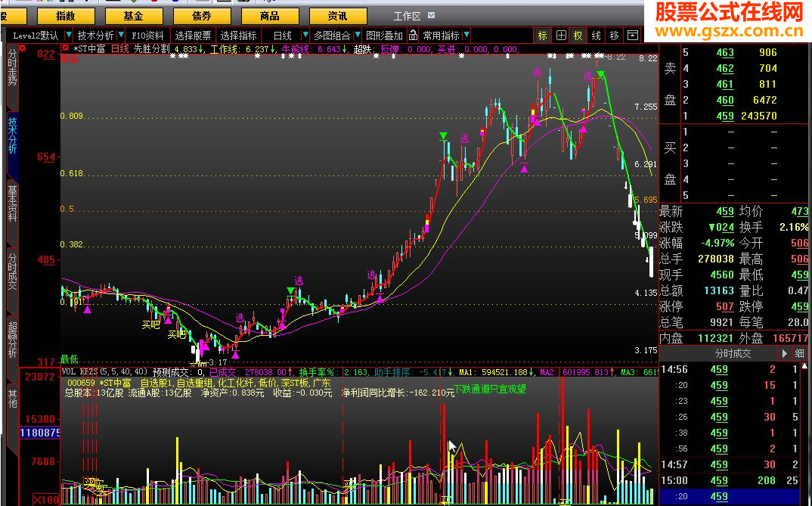Open the 多图组合 dropdown arrow
The image size is (812, 506).
pyautogui.click(x=358, y=36)
